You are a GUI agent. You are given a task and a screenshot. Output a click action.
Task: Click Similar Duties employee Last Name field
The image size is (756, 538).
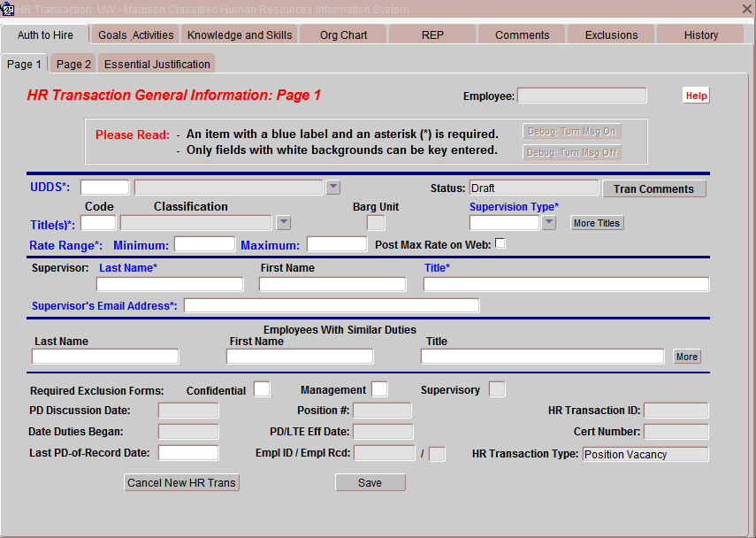(105, 357)
